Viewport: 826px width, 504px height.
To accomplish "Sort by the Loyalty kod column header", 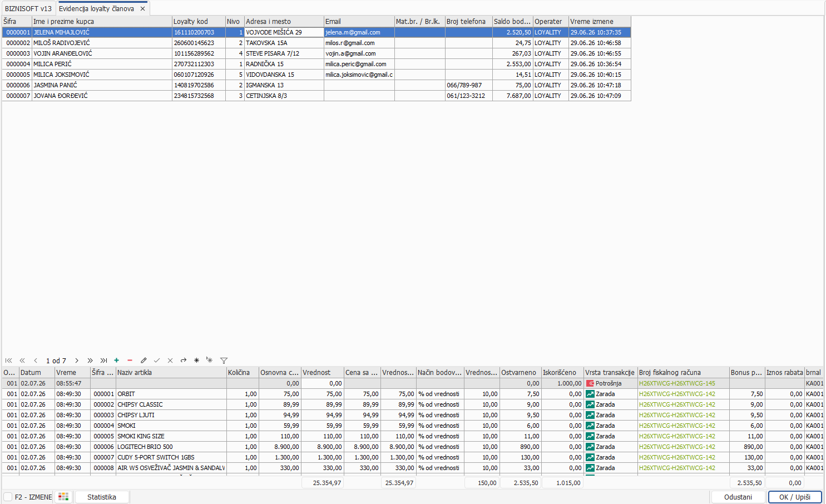I will tap(199, 22).
